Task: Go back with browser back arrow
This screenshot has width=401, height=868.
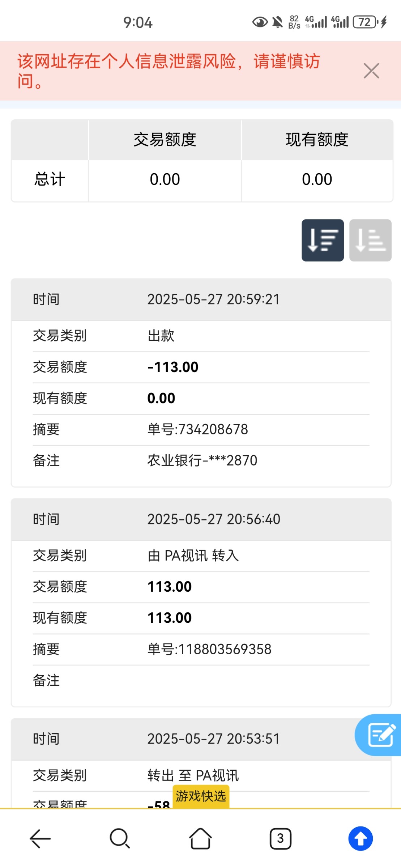Action: pos(40,838)
